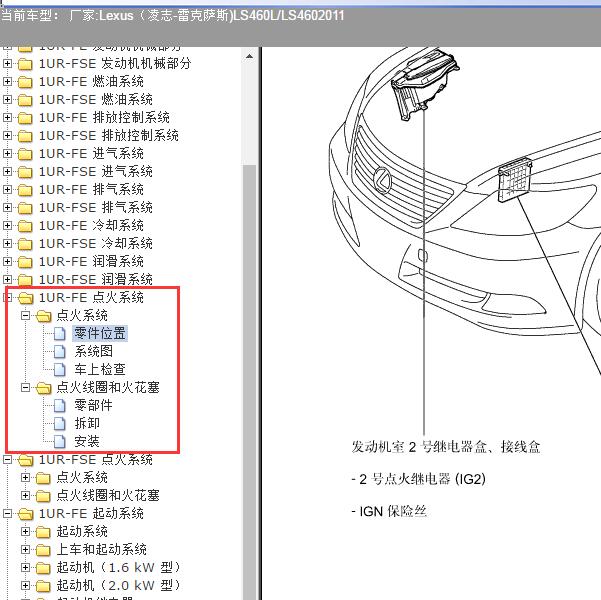Click the 起动系统 subfolder icon

(x=43, y=532)
